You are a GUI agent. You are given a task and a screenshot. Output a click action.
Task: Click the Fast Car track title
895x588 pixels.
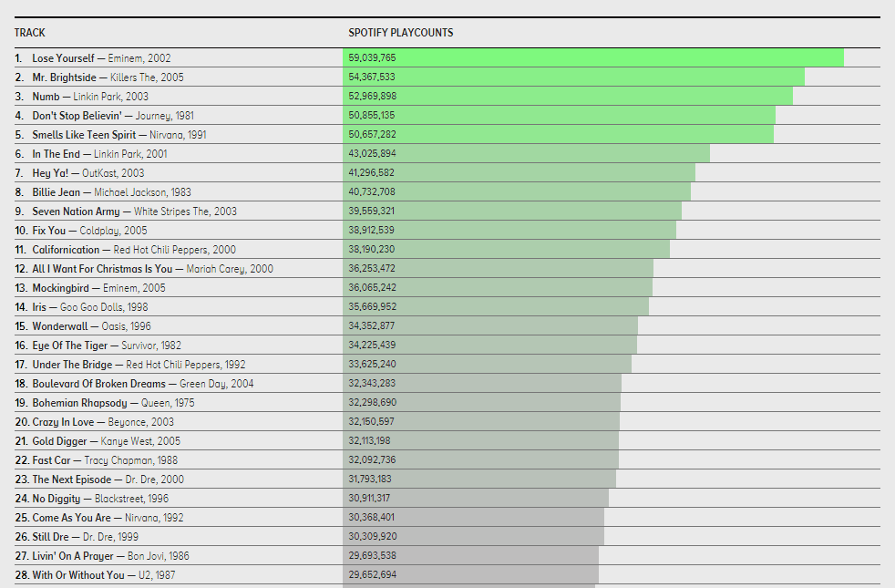pos(51,460)
